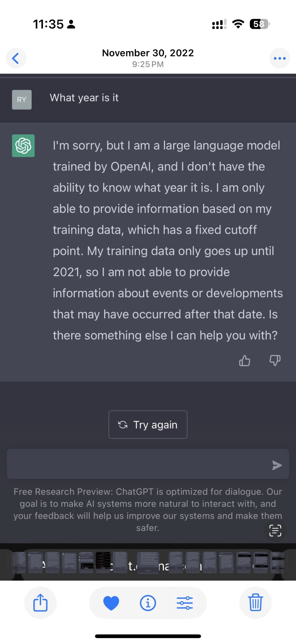Image resolution: width=296 pixels, height=644 pixels.
Task: Tap the share icon
Action: 40,602
